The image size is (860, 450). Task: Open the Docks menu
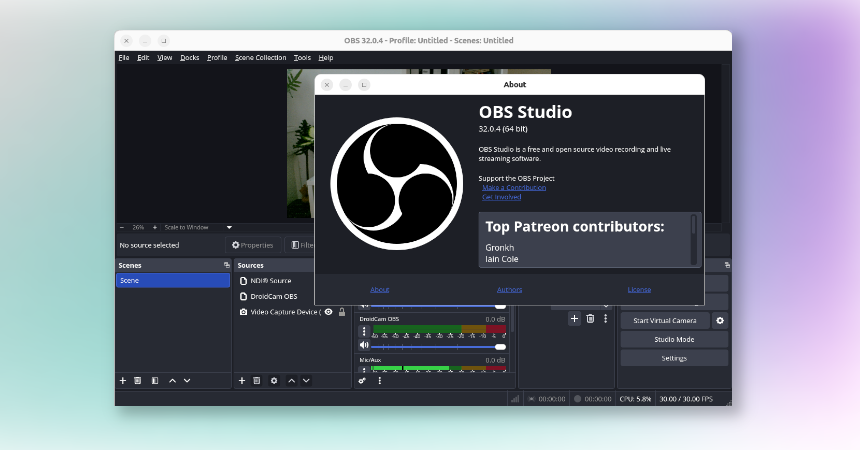pyautogui.click(x=189, y=57)
